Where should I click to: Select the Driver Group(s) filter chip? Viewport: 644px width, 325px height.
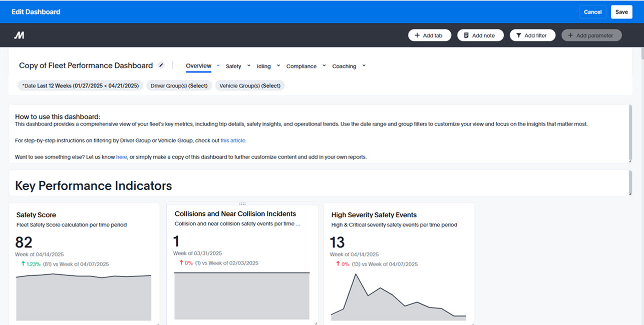(179, 86)
